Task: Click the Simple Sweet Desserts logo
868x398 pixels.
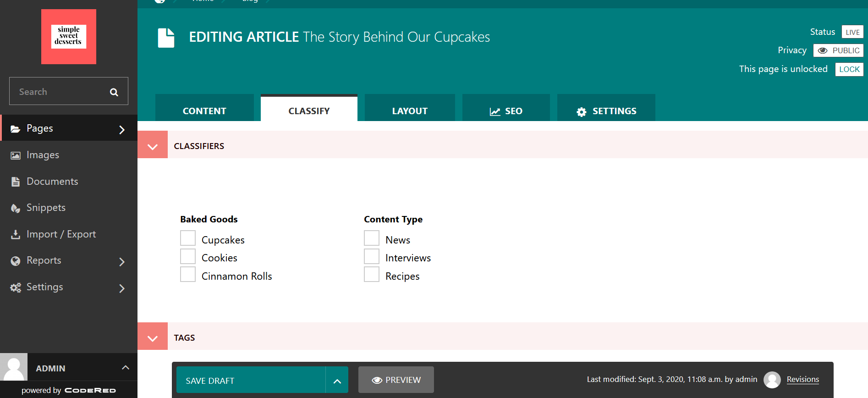Action: click(x=69, y=37)
